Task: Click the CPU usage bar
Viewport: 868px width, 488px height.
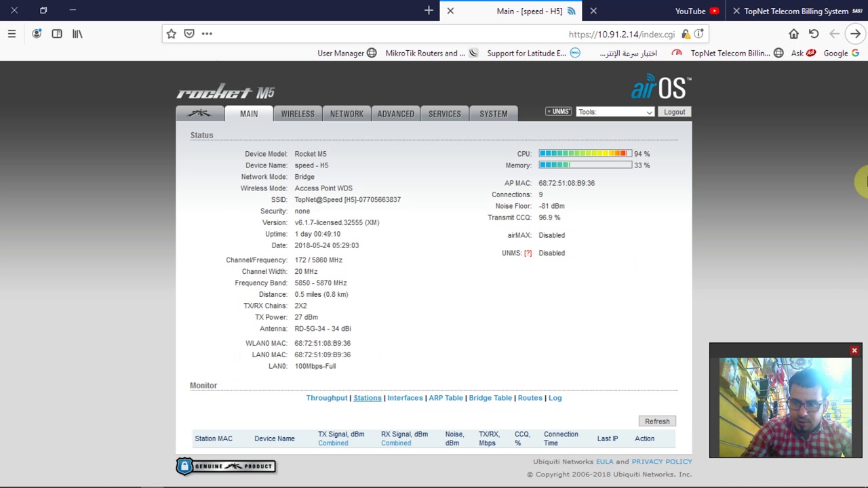Action: pos(585,154)
